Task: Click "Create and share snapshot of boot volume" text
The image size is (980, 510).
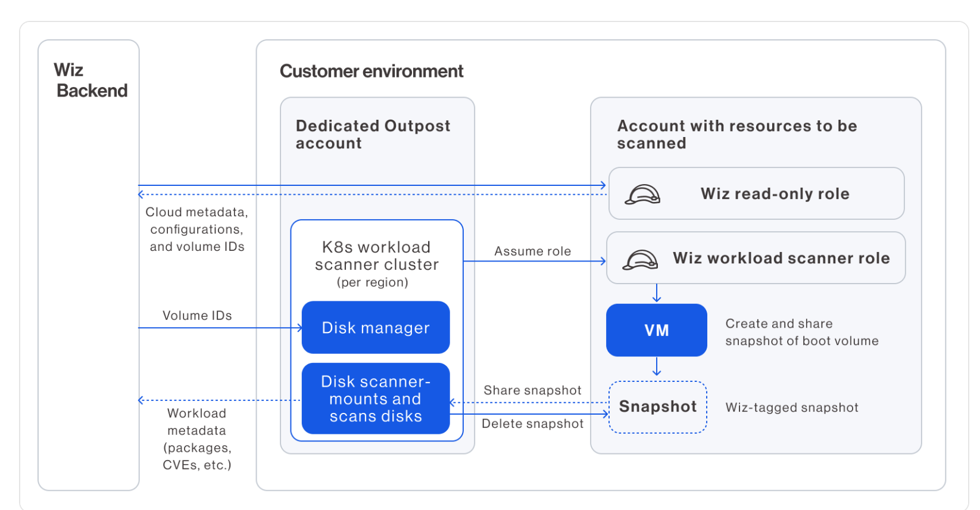Action: 802,332
